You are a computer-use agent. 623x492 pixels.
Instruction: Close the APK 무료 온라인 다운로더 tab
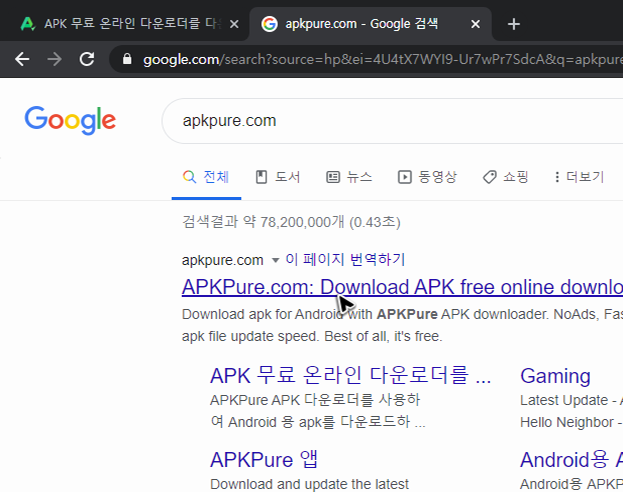coord(234,24)
